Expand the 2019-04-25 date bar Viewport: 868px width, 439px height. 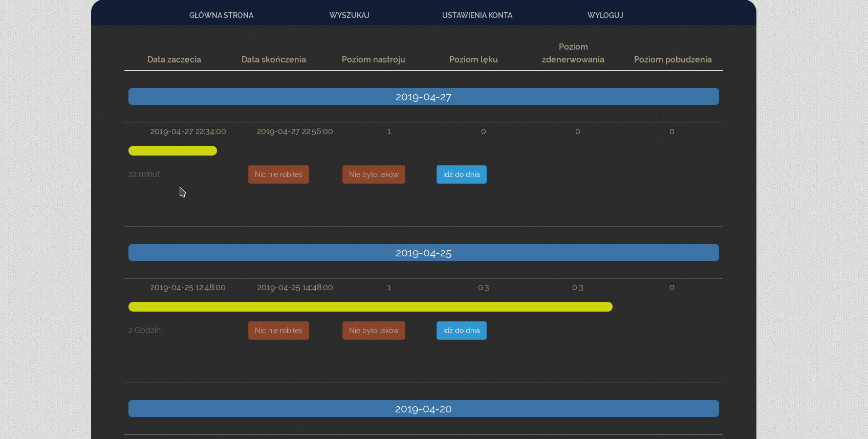point(423,253)
